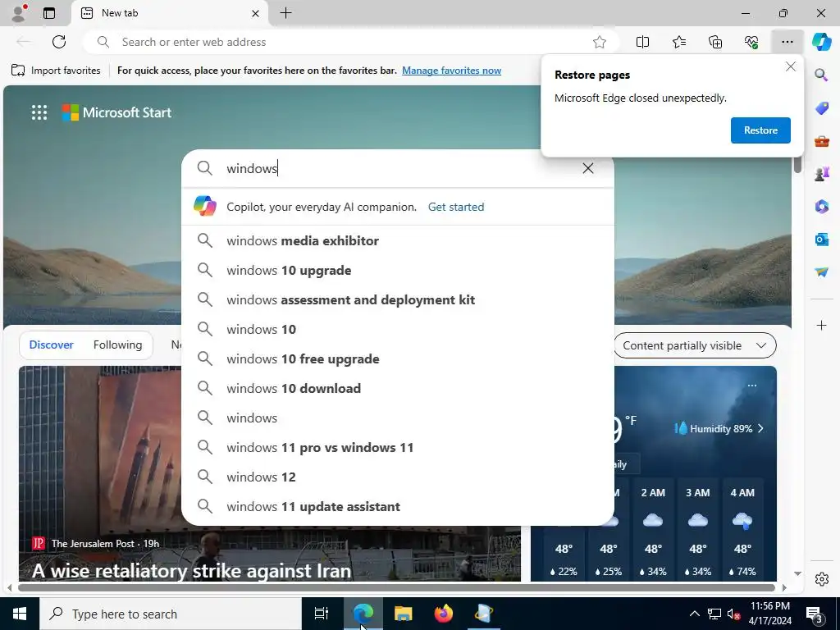Customize sidebar with plus icon
This screenshot has width=840, height=630.
click(x=821, y=325)
